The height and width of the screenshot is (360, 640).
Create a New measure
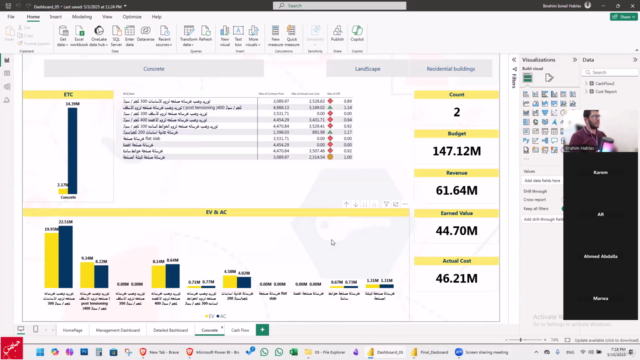pyautogui.click(x=276, y=36)
